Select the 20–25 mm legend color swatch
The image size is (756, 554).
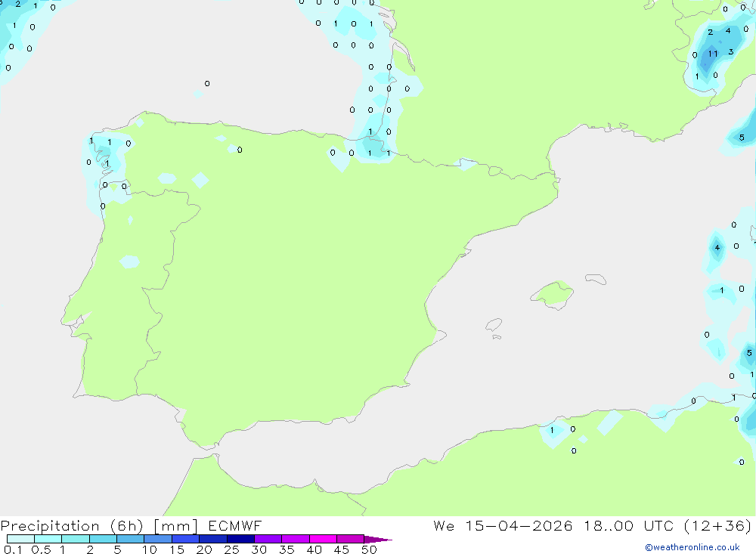[x=213, y=539]
